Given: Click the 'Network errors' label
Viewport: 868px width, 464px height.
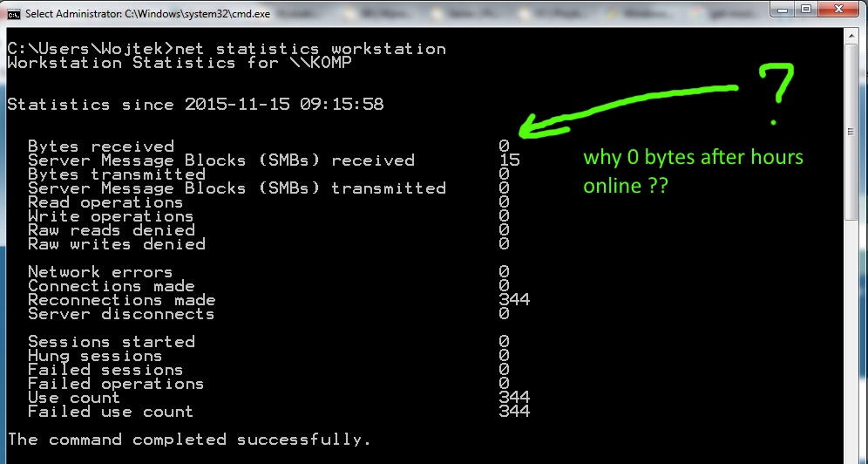Looking at the screenshot, I should click(x=101, y=272).
